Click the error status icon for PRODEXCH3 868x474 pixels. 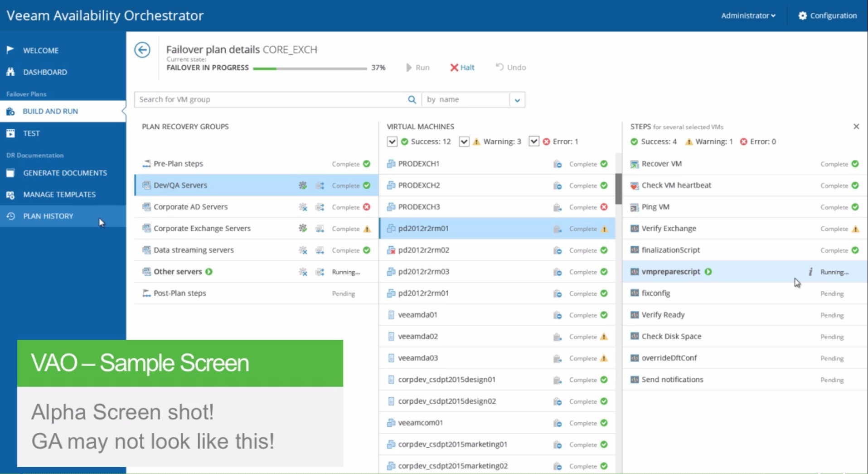click(x=604, y=207)
